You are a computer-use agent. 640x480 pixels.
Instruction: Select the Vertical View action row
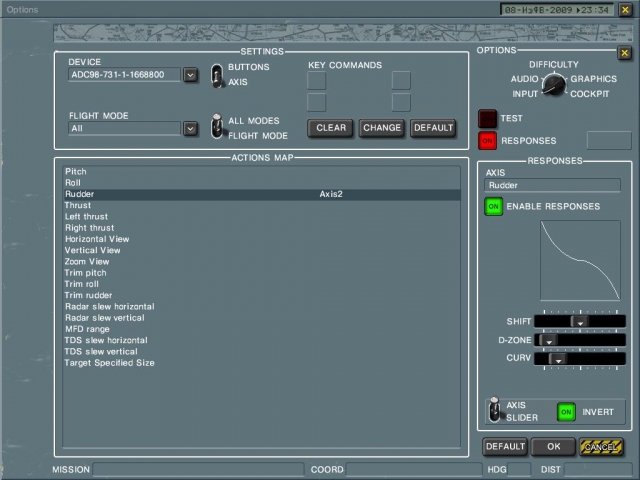point(262,250)
